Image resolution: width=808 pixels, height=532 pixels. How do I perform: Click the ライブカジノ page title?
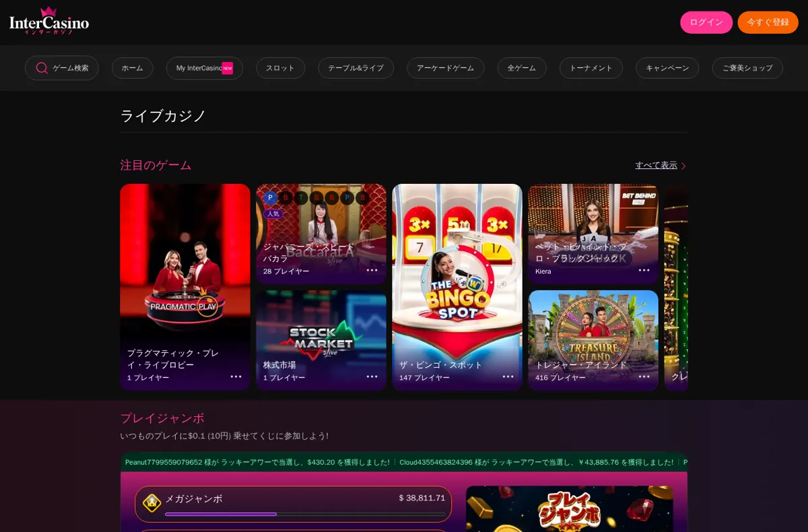(x=163, y=116)
